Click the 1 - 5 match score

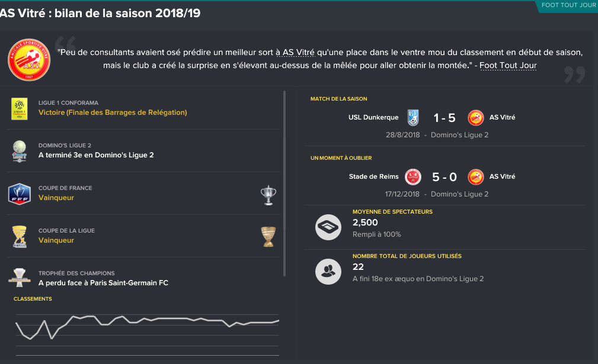point(444,118)
